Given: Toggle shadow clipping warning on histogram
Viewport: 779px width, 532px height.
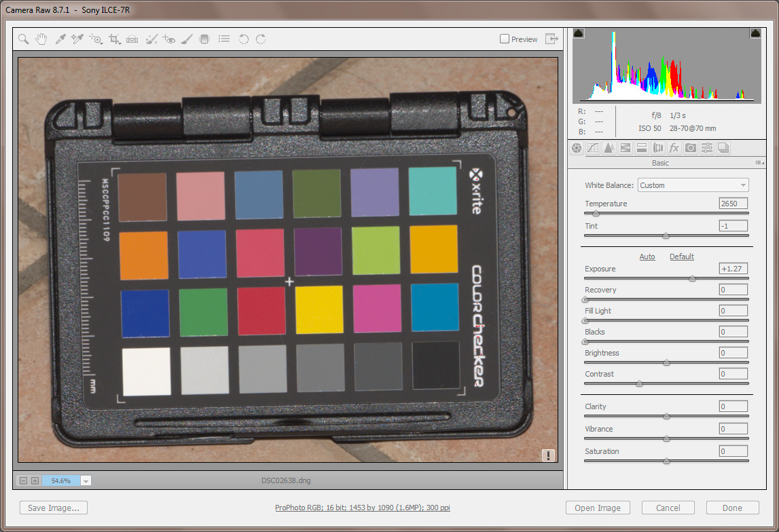Looking at the screenshot, I should tap(579, 33).
